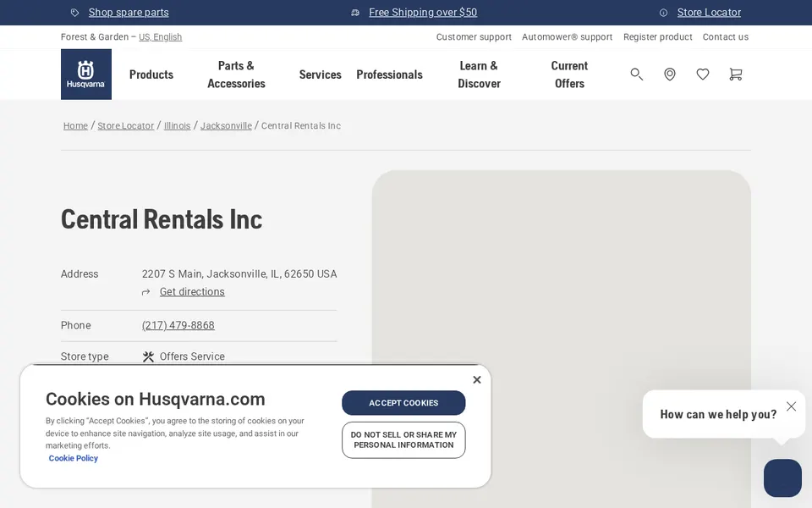Open the chat widget button
The height and width of the screenshot is (508, 812).
click(782, 478)
